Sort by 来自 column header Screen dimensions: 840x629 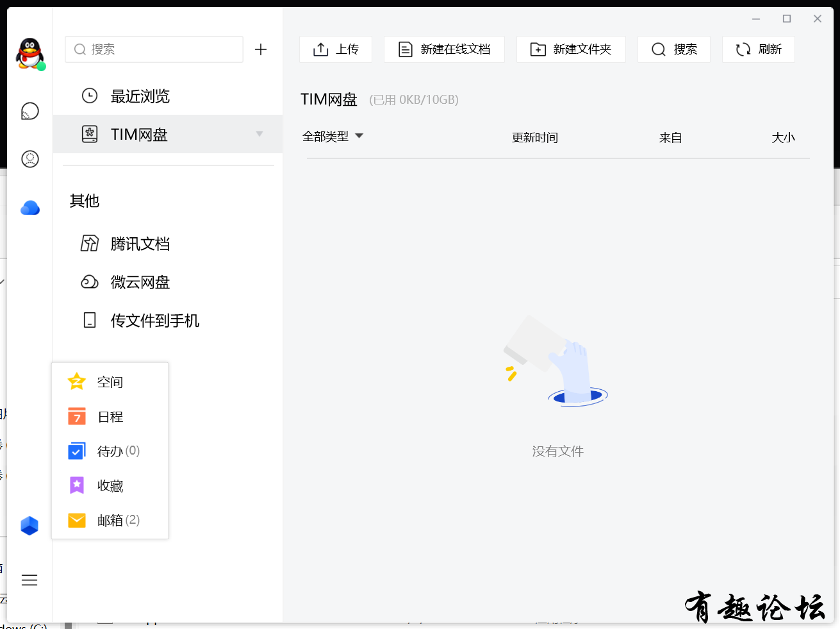670,137
